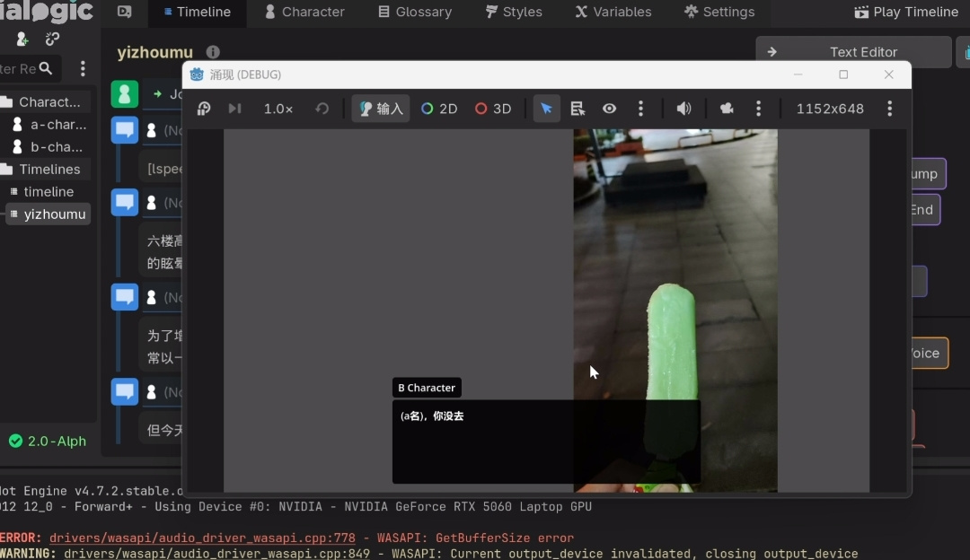Toggle the eye visibility icon in the debug toolbar

point(609,109)
